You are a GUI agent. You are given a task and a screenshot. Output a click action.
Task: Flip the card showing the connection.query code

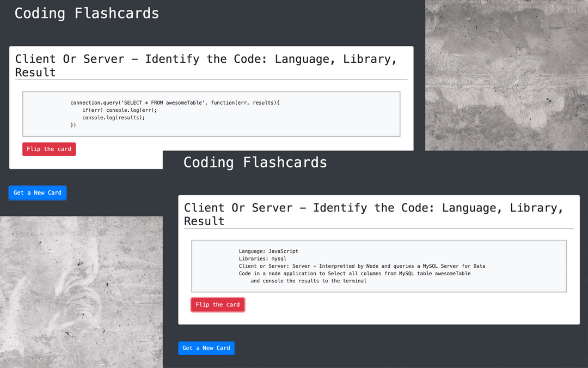49,149
